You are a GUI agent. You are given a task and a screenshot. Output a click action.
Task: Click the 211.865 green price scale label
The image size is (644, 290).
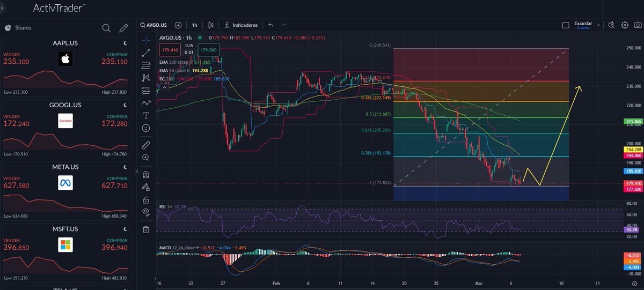click(x=634, y=122)
